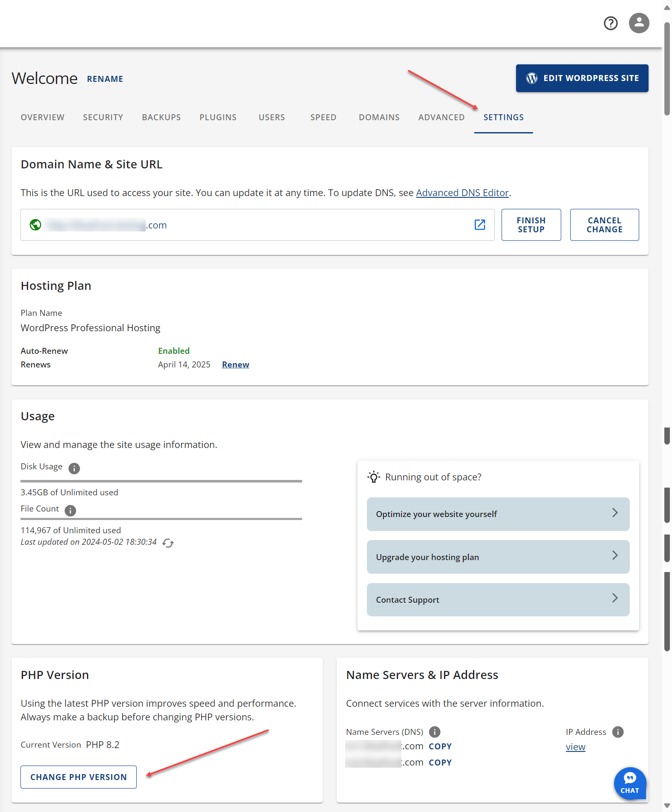
Task: Click Change PHP Version button
Action: 79,777
